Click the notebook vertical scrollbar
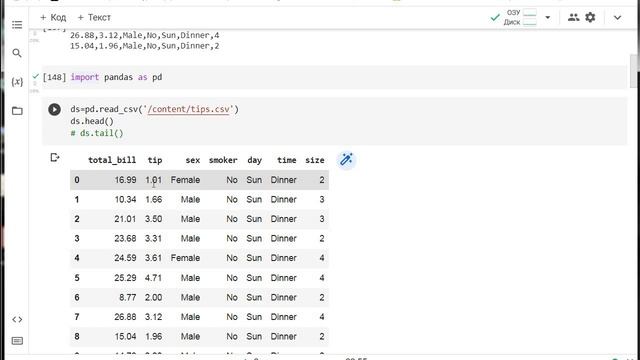 [x=634, y=71]
